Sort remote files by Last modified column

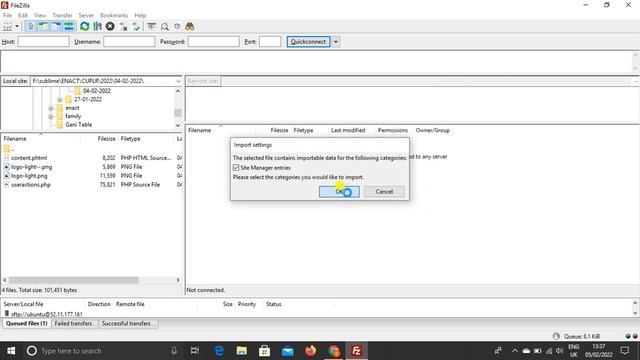(348, 130)
